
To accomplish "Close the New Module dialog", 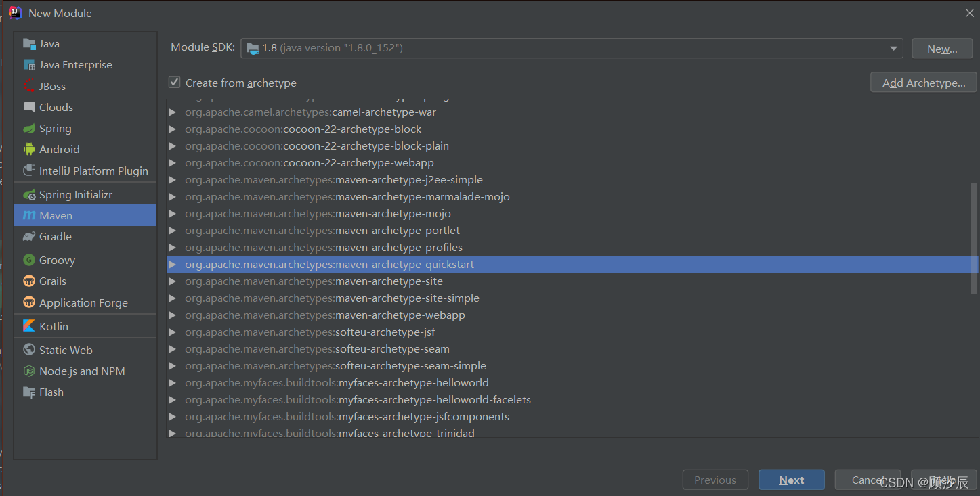I will click(x=969, y=13).
